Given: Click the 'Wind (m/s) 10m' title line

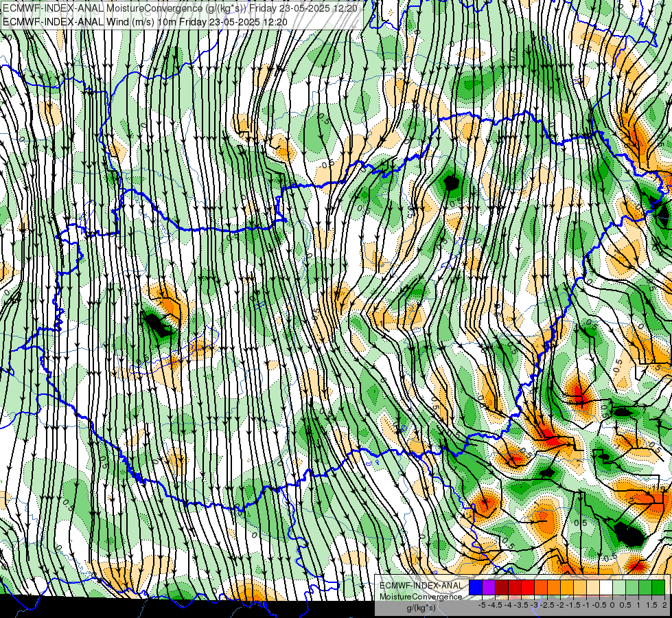Looking at the screenshot, I should [145, 21].
